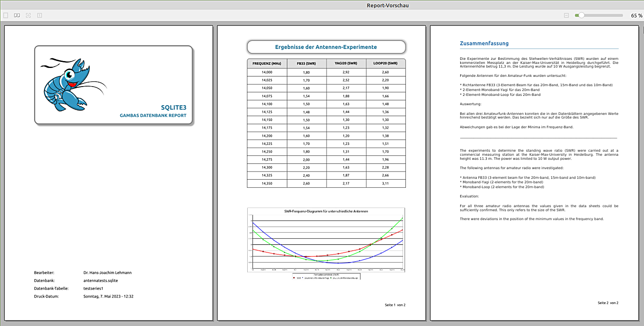Click the 'Ergebnisse der Antennen-Experimente' heading
The height and width of the screenshot is (326, 644).
pyautogui.click(x=326, y=47)
